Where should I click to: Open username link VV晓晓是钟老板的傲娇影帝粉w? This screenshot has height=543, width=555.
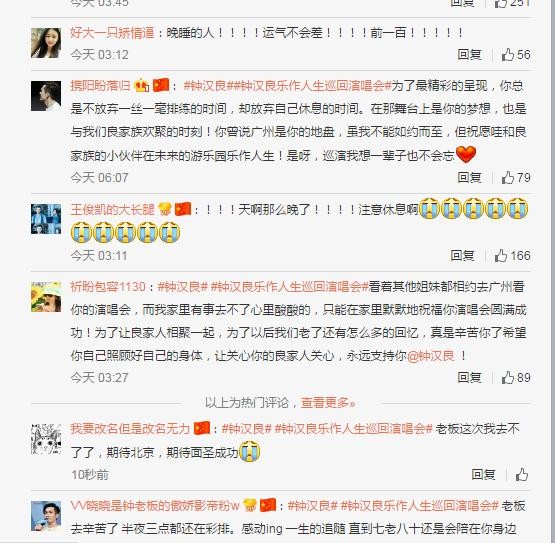[155, 505]
